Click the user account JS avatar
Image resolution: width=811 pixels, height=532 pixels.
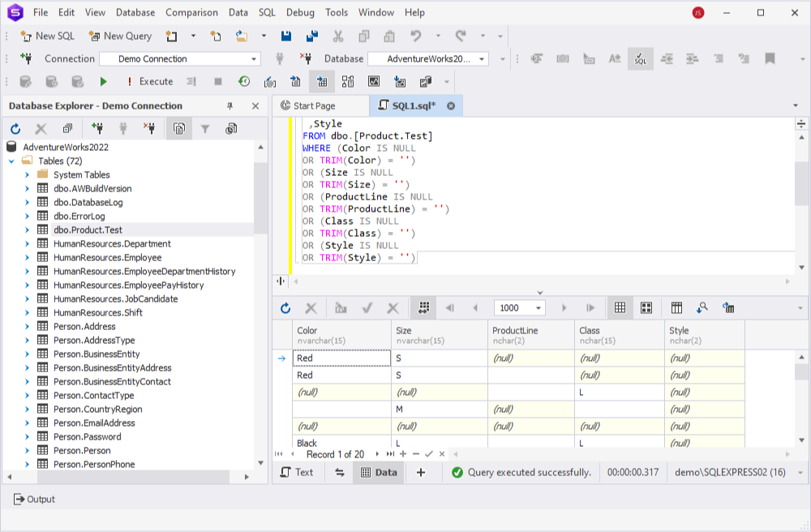click(x=698, y=12)
